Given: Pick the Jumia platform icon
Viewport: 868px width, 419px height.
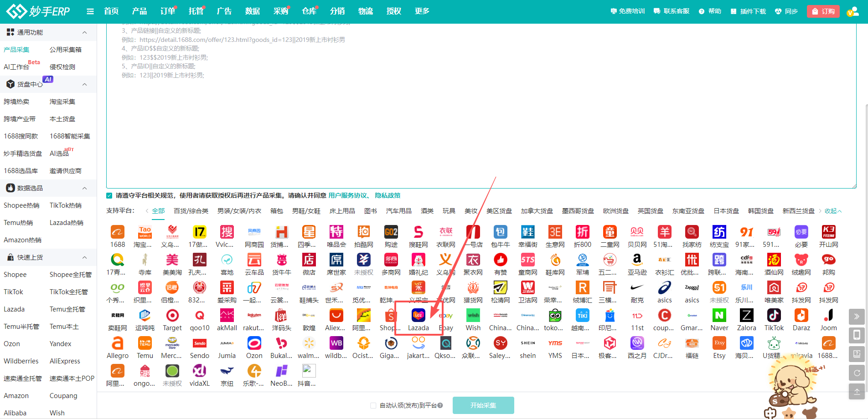Looking at the screenshot, I should pos(227,343).
